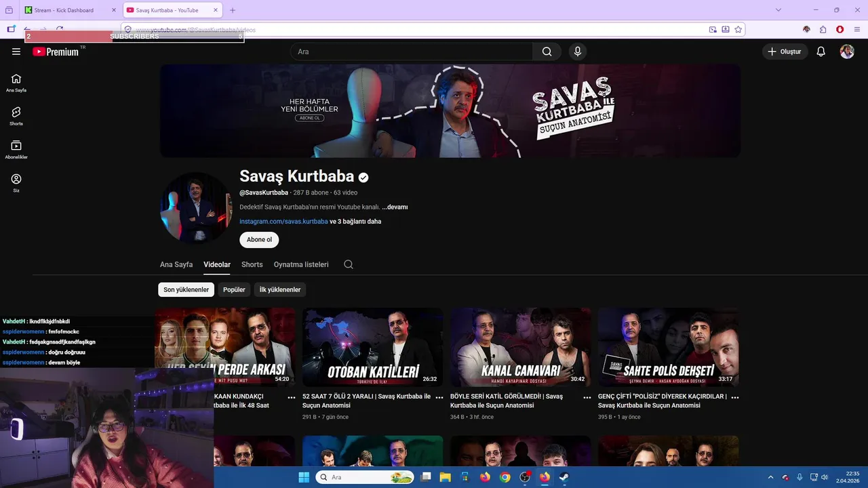The image size is (868, 488).
Task: Open Windows Start menu
Action: tap(304, 477)
